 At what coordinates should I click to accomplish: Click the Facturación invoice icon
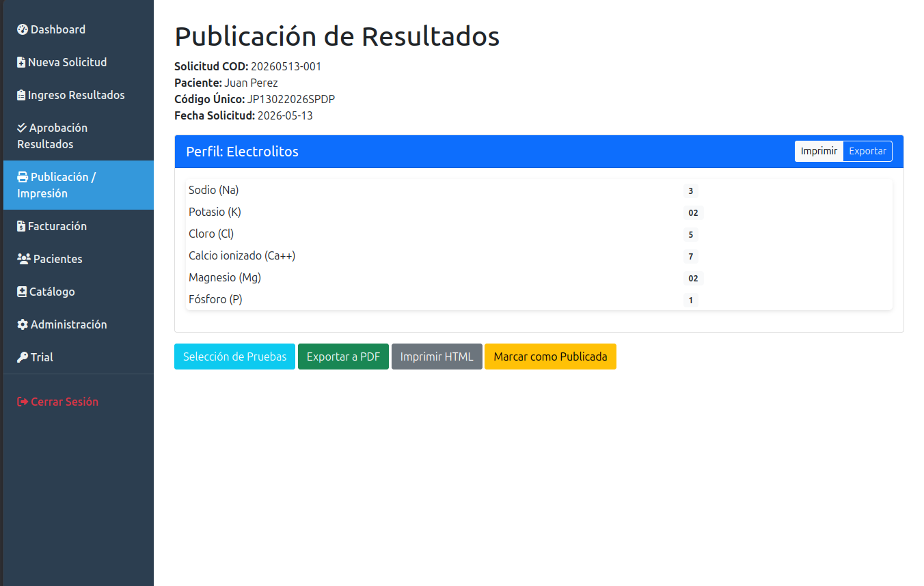point(21,226)
